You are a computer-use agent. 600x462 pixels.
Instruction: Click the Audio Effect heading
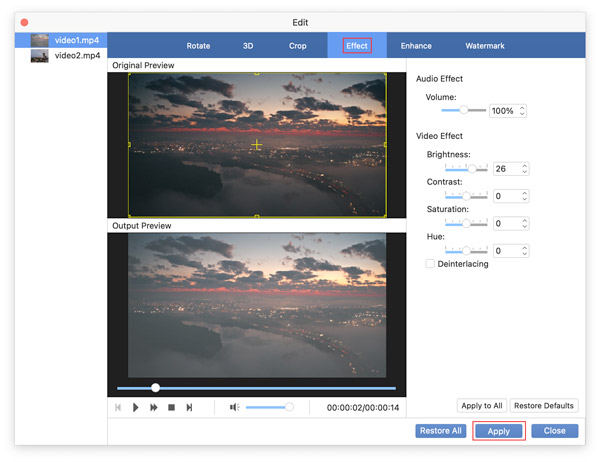coord(439,78)
